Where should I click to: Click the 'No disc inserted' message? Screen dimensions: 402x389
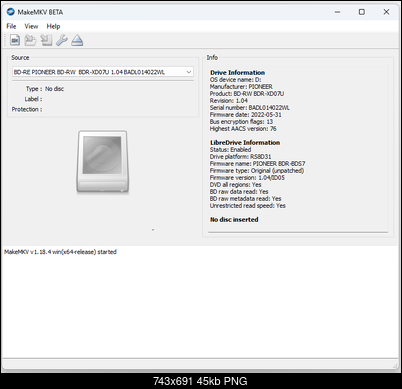pyautogui.click(x=234, y=220)
